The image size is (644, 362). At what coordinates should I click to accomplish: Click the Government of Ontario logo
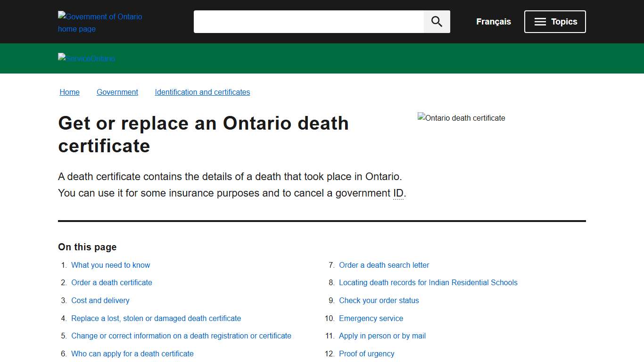click(99, 22)
